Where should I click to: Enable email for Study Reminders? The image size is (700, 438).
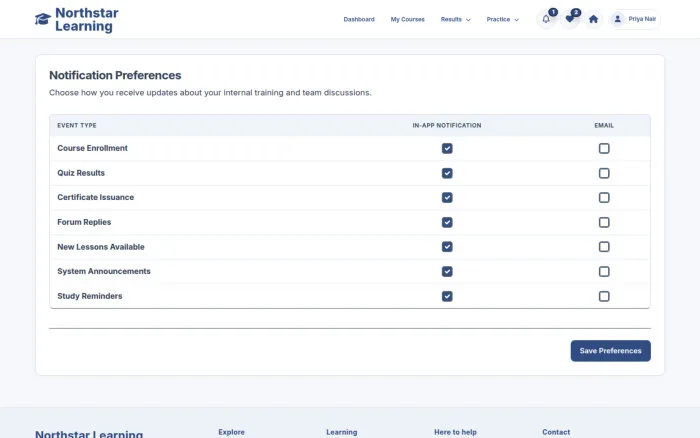tap(604, 296)
